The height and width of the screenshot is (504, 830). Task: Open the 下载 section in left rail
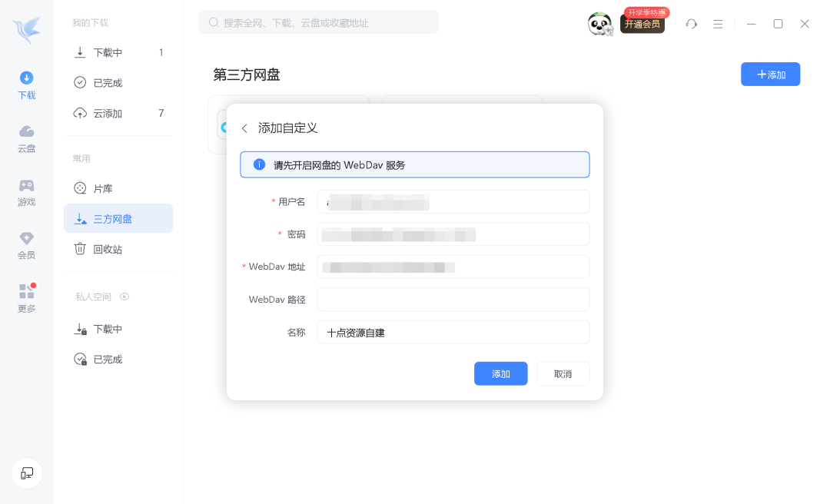point(26,86)
